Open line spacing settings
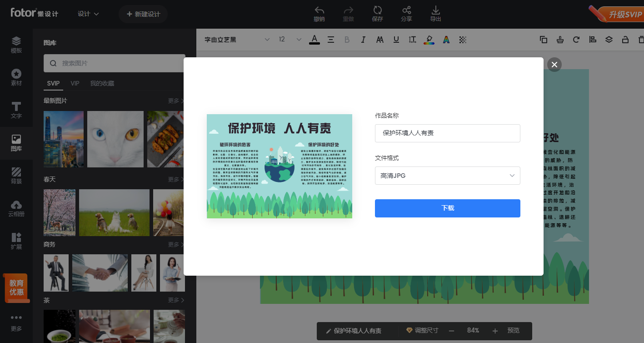Viewport: 644px width, 343px height. 412,40
